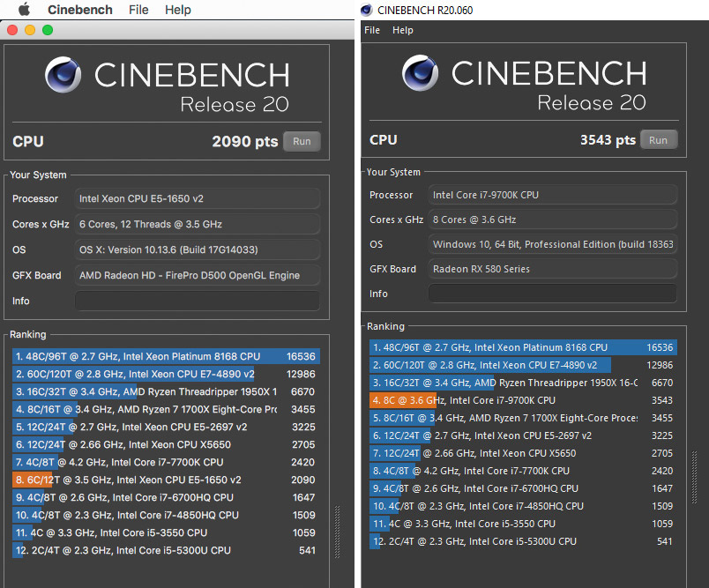Select rank 10 Core i7-4850HQ in Windows ranking

523,506
